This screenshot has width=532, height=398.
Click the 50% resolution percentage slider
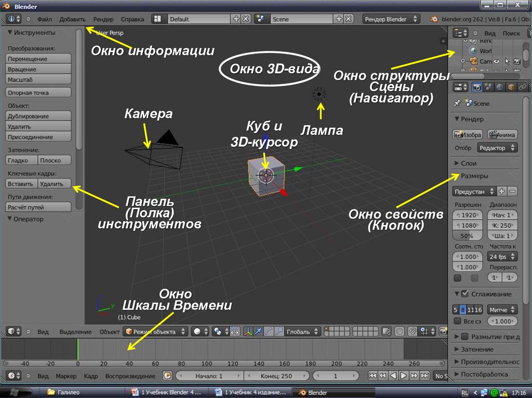pos(467,236)
